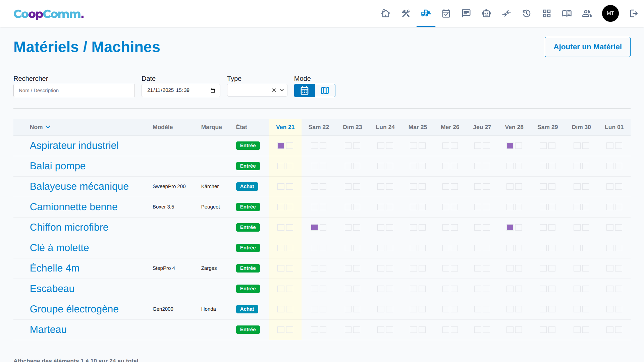Open the history clock icon
The height and width of the screenshot is (362, 644).
coord(527,13)
